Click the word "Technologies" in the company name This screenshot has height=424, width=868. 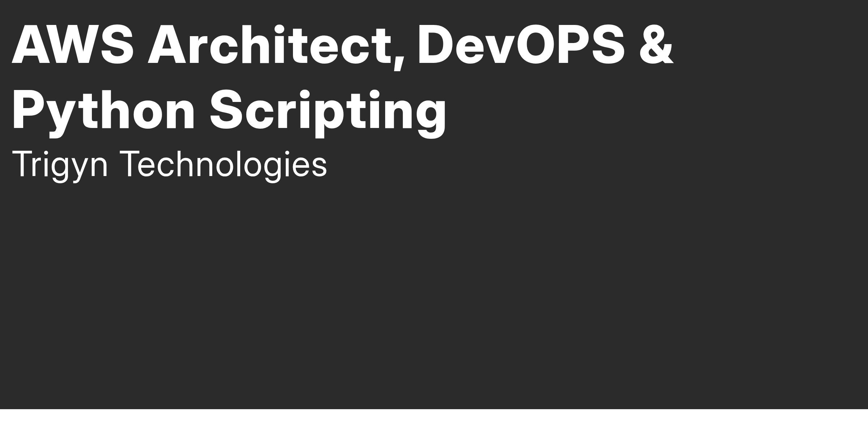(x=223, y=166)
